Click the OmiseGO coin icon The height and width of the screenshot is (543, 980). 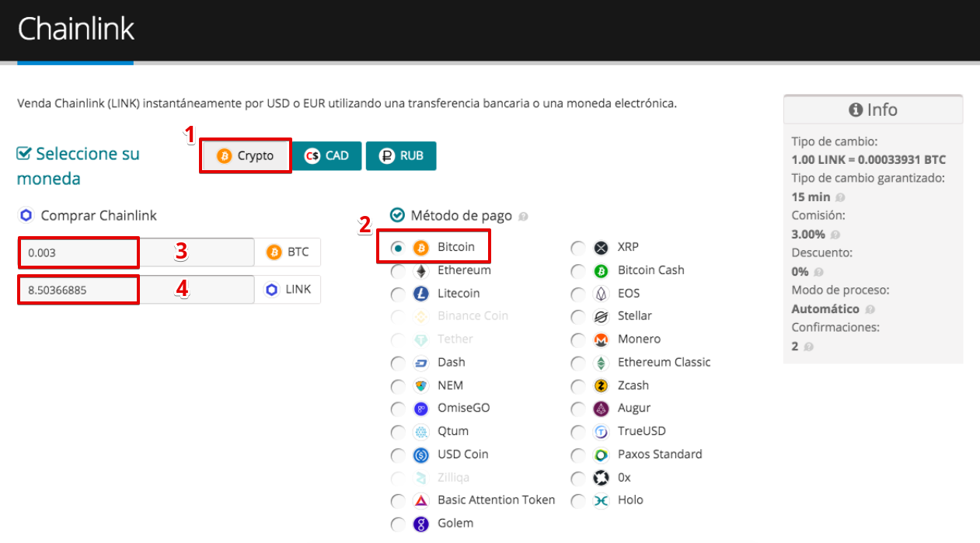click(x=420, y=409)
